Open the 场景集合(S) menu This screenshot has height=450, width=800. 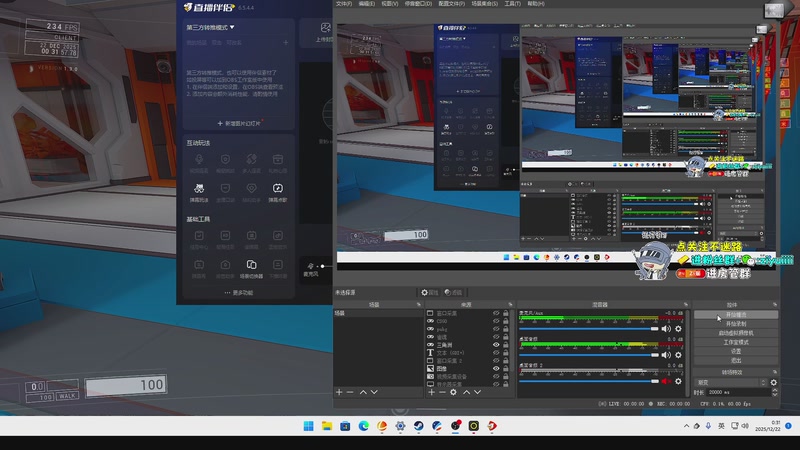pyautogui.click(x=485, y=4)
